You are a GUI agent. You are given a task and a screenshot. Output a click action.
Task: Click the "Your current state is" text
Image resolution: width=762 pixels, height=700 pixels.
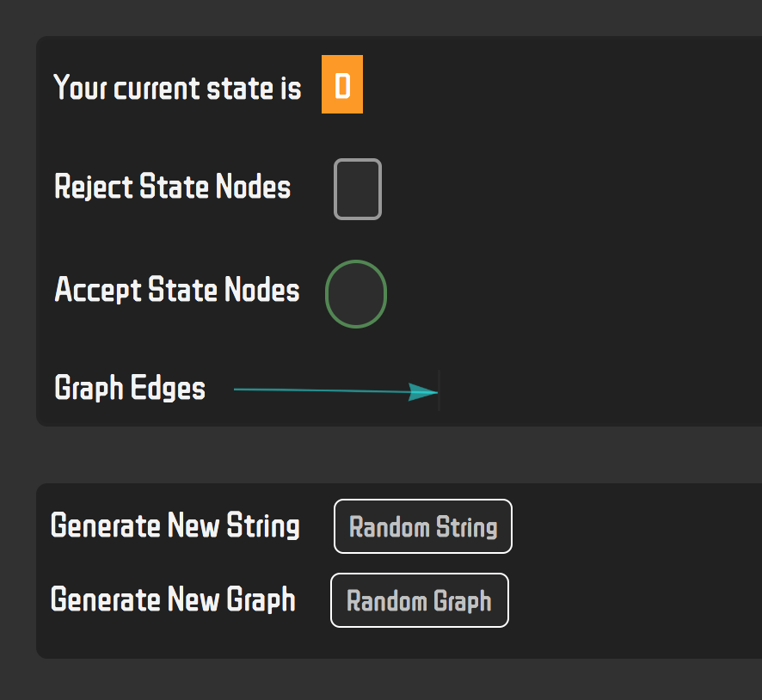[x=177, y=88]
